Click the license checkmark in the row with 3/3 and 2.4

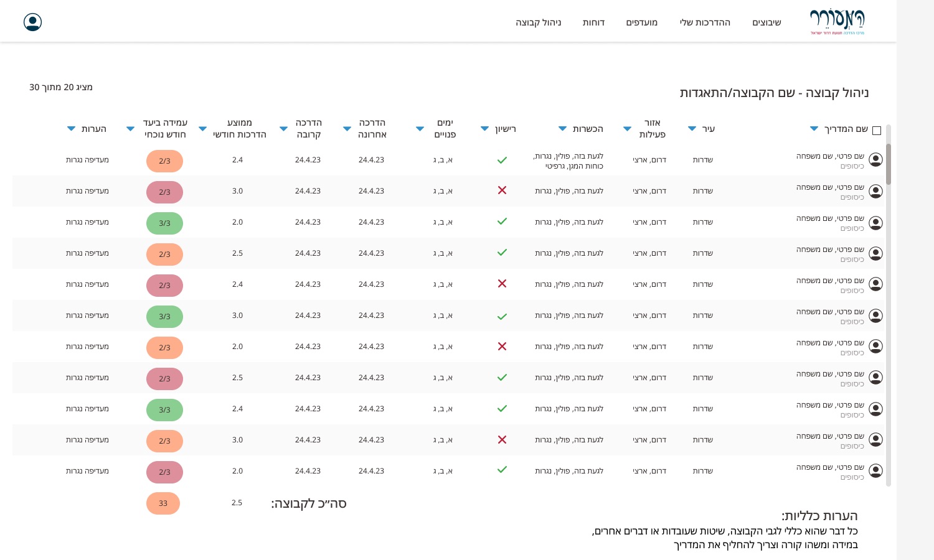point(502,409)
